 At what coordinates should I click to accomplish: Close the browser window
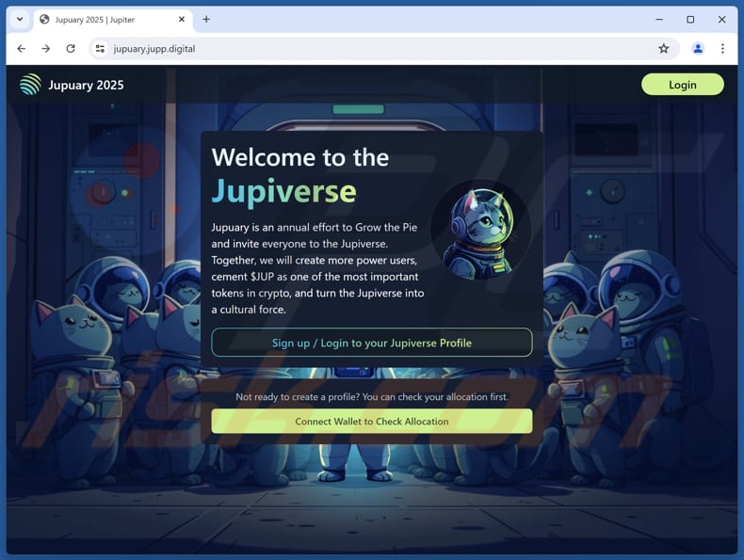point(721,20)
